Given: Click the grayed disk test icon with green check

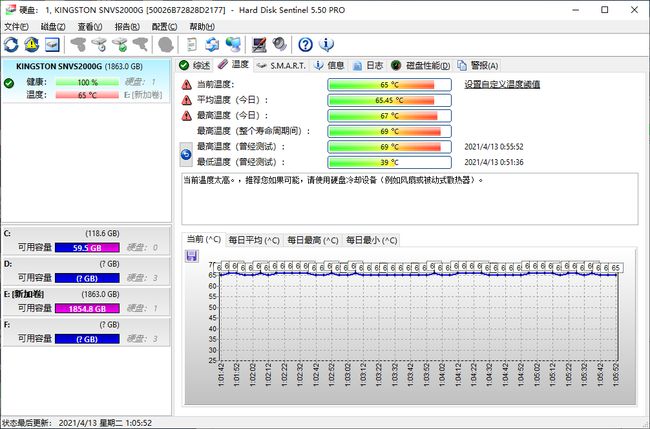Looking at the screenshot, I should click(x=120, y=44).
